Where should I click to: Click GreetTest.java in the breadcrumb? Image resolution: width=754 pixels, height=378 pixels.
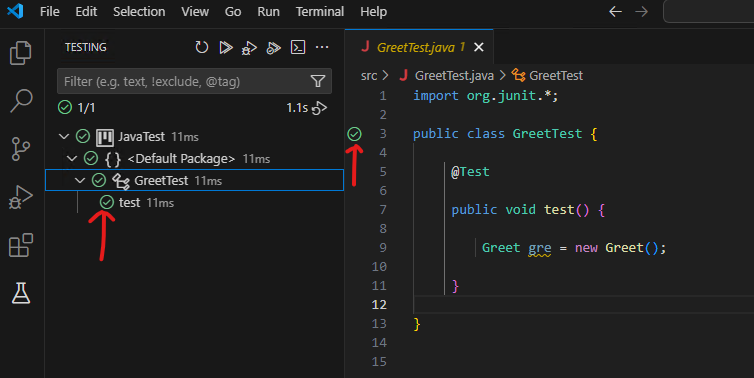(x=454, y=76)
